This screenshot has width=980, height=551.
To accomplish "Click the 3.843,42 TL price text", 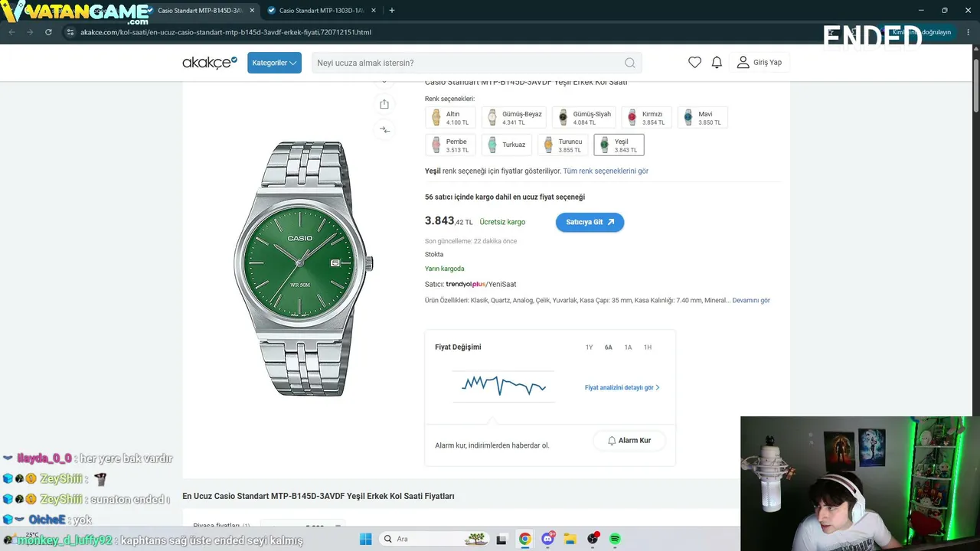I will pos(449,221).
